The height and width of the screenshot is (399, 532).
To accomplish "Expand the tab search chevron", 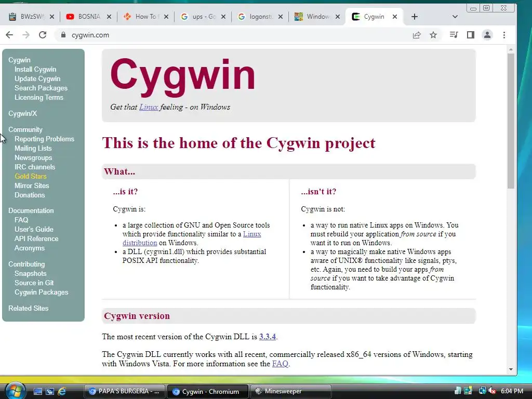I will [x=455, y=17].
